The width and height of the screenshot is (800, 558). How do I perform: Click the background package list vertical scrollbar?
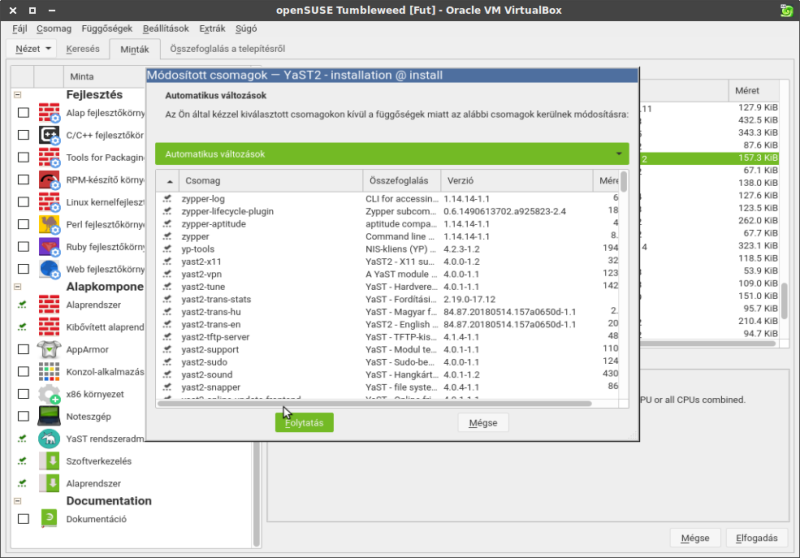pyautogui.click(x=784, y=301)
